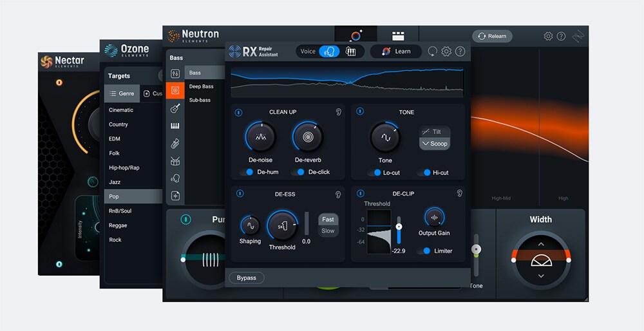Viewport: 644px width, 331px height.
Task: Select Voice mode in RX Repair Assistant
Action: pos(329,52)
